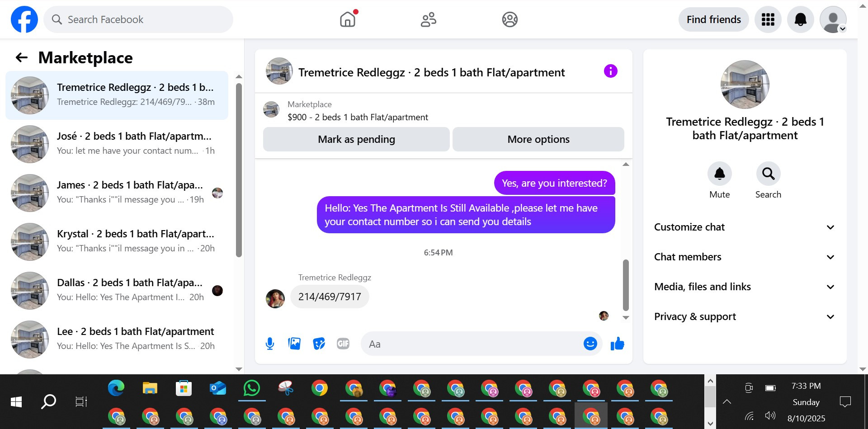Send a thumbs-up like
The height and width of the screenshot is (429, 868).
coord(617,344)
